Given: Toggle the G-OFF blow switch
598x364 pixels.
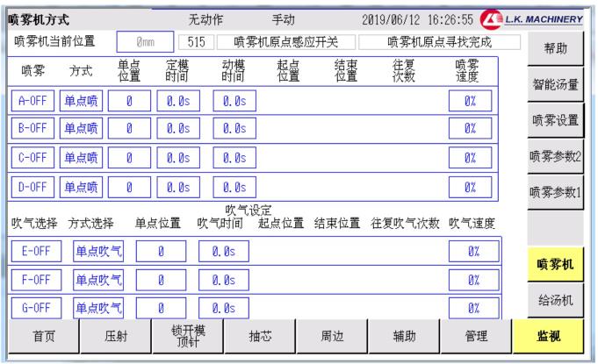Looking at the screenshot, I should pos(36,308).
